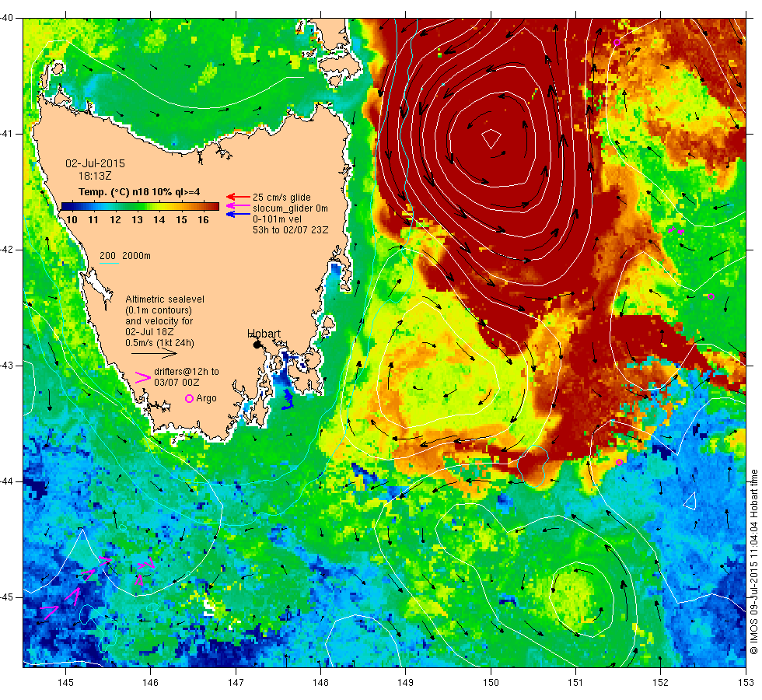Click the blue 0-101m vel legend arrow
This screenshot has height=700, width=762.
pos(238,214)
